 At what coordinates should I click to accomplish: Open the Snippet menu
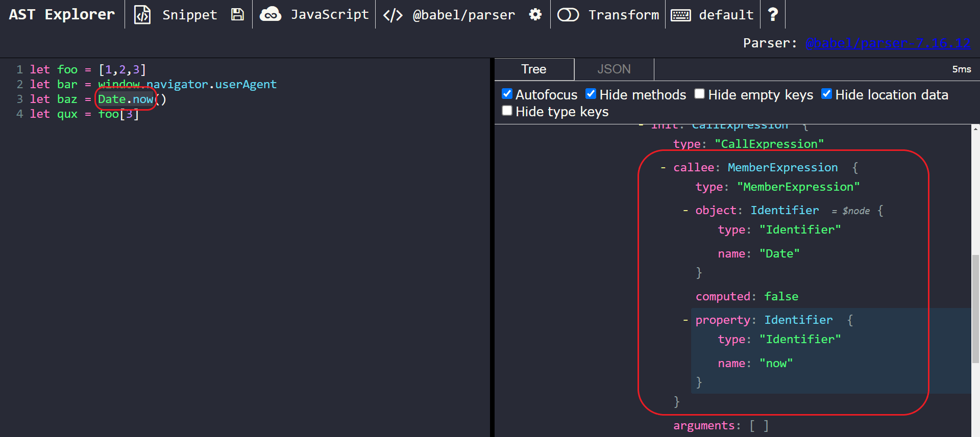pos(189,15)
